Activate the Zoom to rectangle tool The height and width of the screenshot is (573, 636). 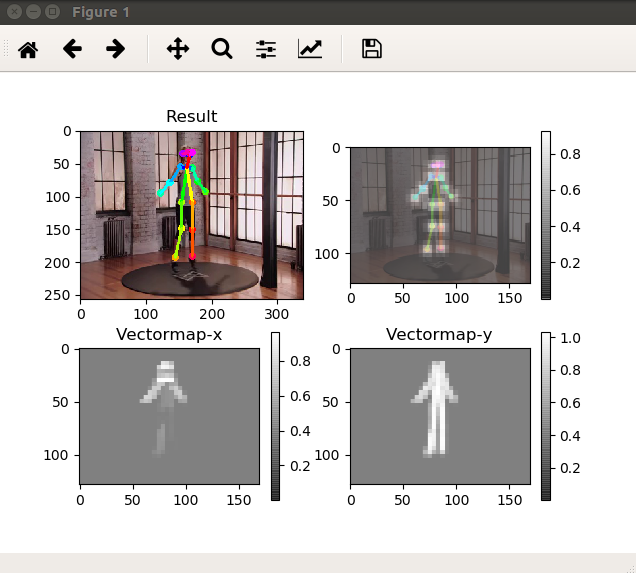coord(222,49)
